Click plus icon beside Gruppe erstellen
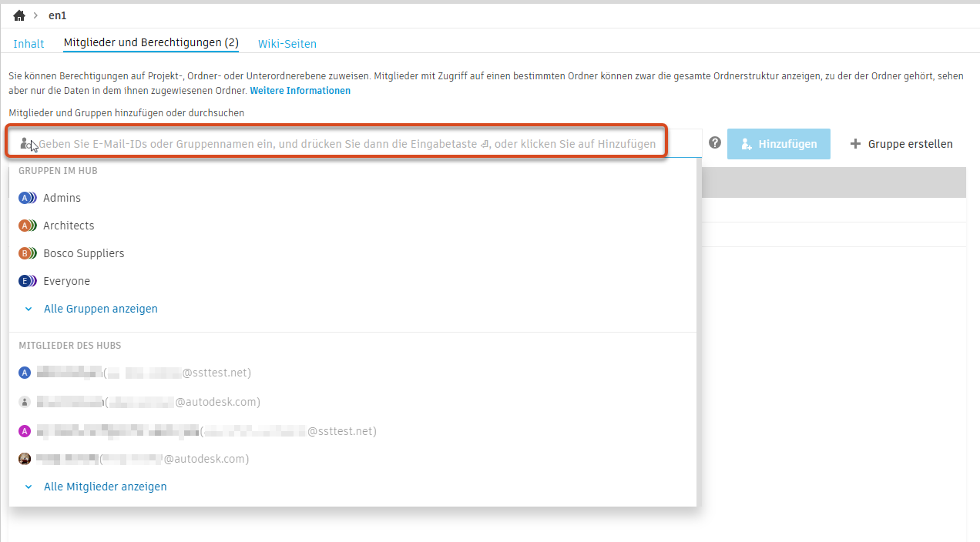Screen dimensions: 980x542 coord(855,144)
